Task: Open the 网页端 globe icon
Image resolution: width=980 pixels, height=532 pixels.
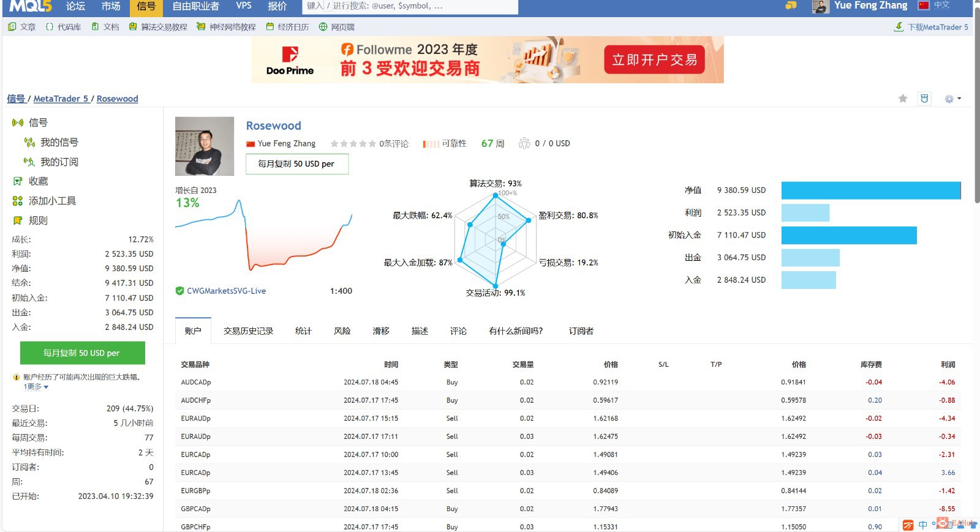Action: (323, 27)
